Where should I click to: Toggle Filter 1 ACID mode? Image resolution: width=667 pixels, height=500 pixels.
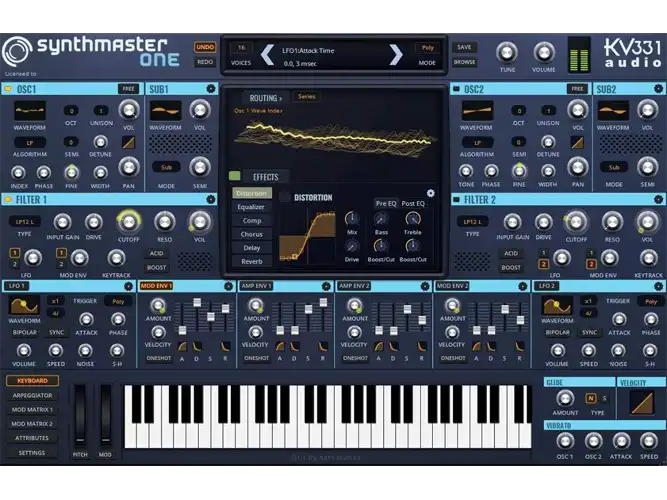[157, 253]
